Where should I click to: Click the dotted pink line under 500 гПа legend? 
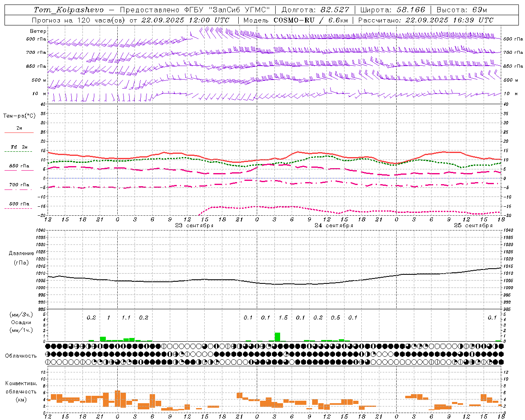point(19,208)
